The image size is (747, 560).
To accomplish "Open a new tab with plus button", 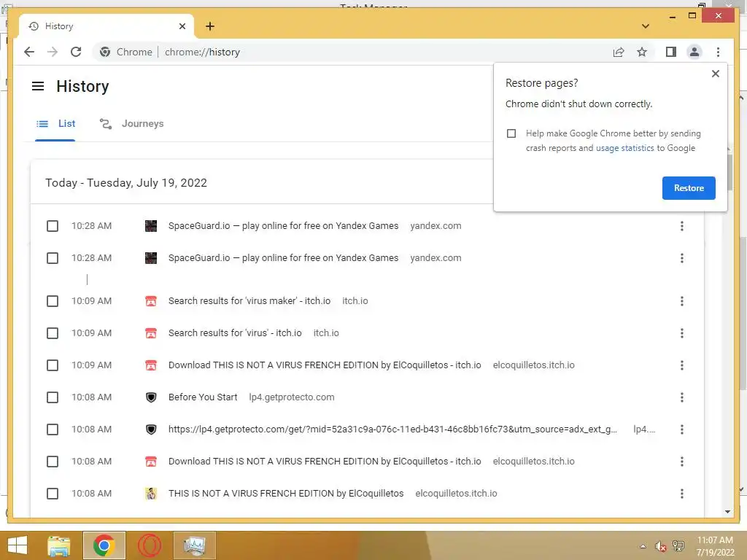I will [210, 26].
